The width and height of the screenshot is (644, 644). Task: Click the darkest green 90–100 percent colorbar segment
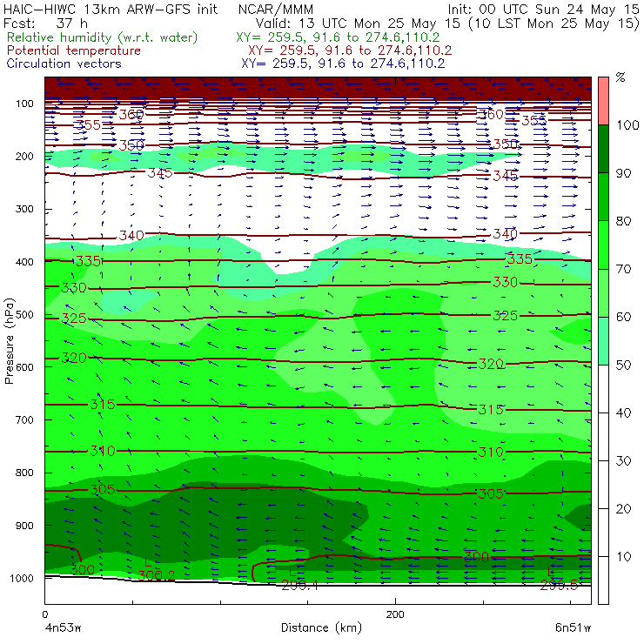[603, 149]
